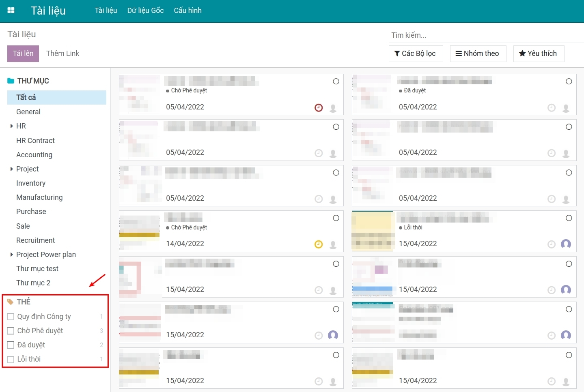Open the Dữ liệu Gốc menu
The image size is (584, 392).
145,11
